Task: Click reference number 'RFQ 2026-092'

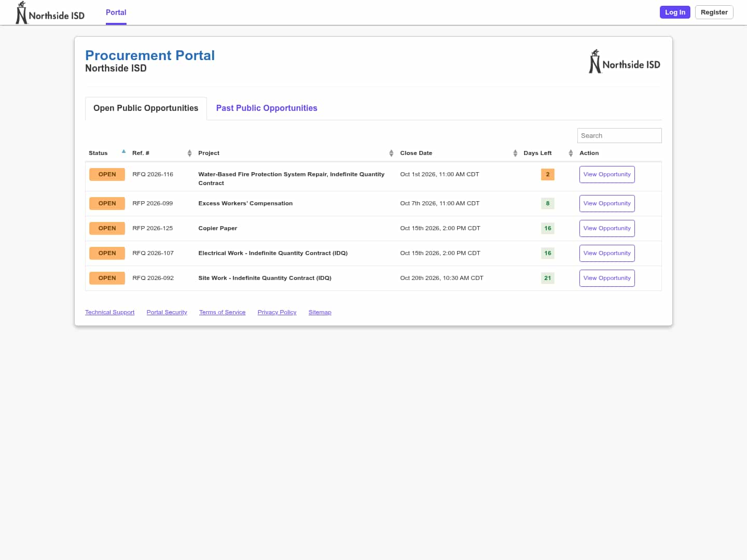Action: [x=153, y=278]
